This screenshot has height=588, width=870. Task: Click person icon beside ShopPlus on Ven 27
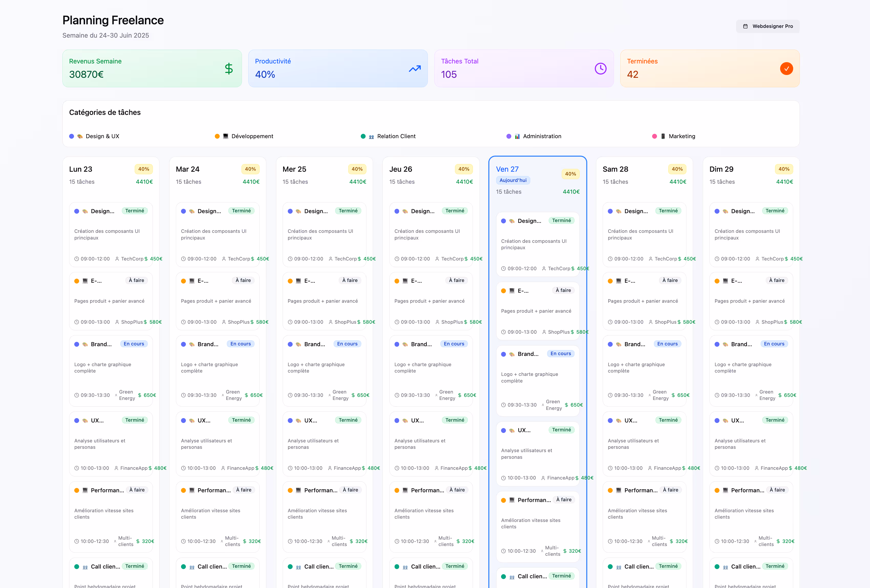click(544, 332)
